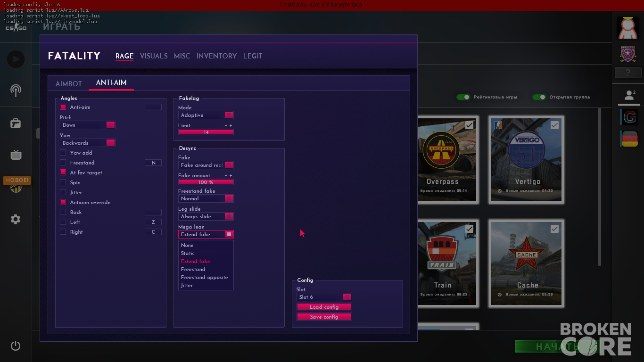The image size is (644, 362).
Task: Click the CS:GO play button icon
Action: pos(16,59)
